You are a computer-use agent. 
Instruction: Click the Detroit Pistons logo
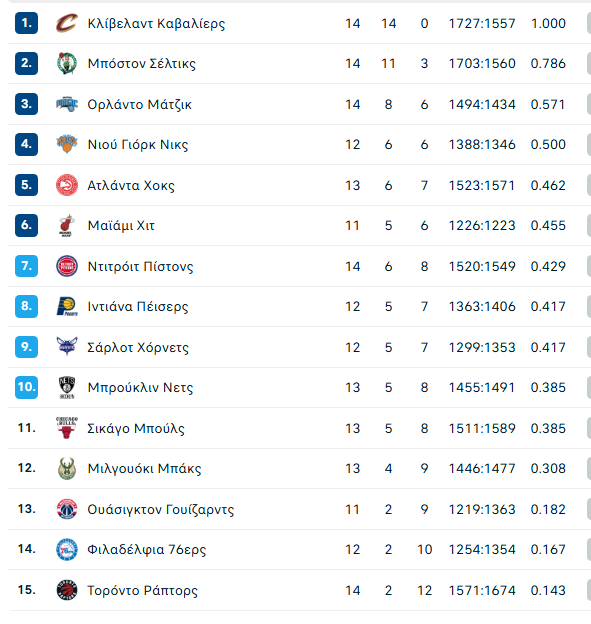(66, 266)
